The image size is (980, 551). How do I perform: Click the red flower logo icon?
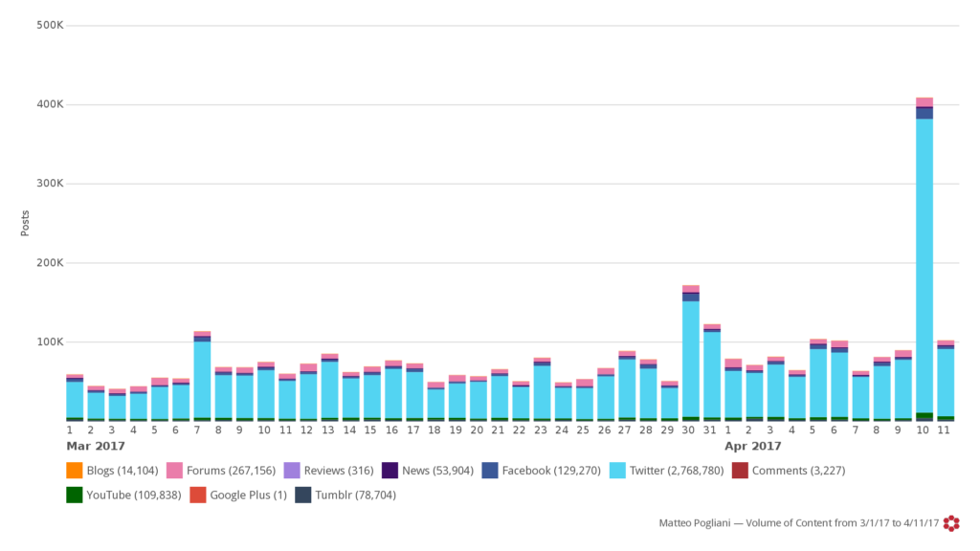click(x=950, y=523)
